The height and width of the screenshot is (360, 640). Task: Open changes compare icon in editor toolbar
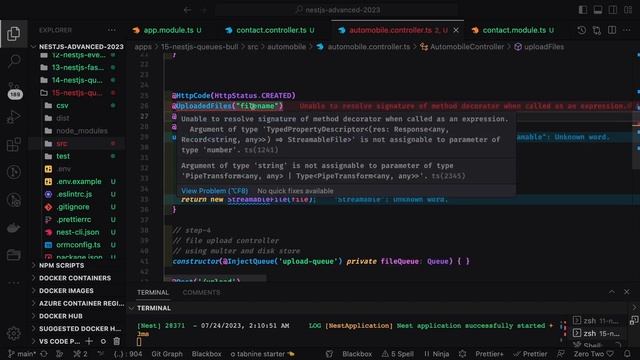click(597, 30)
